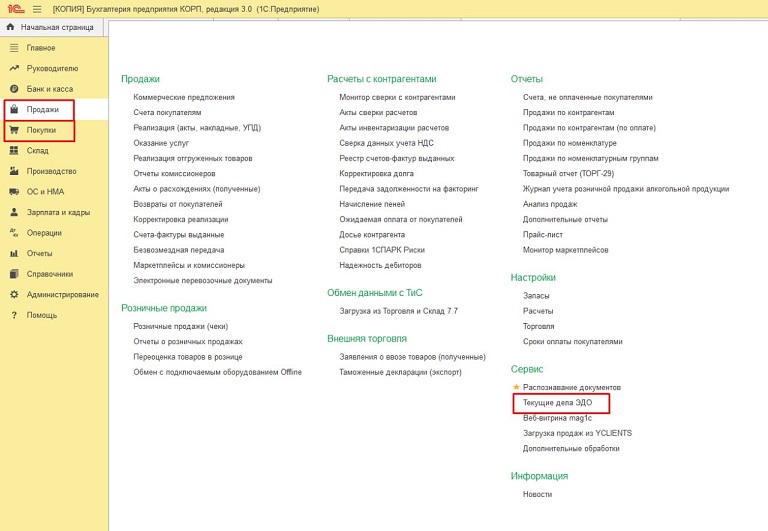The height and width of the screenshot is (531, 768).
Task: Click the home icon on Начальная страница tab
Action: point(10,27)
